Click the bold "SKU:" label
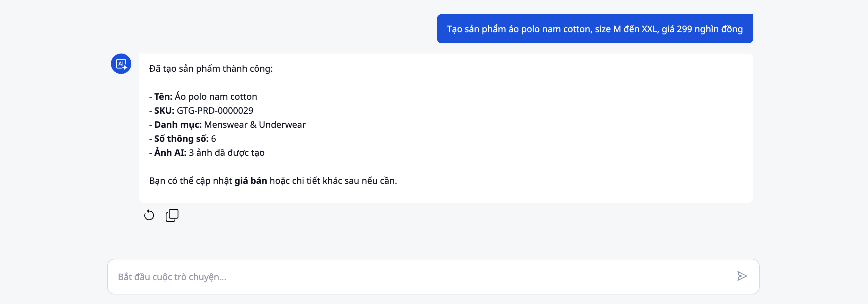This screenshot has height=304, width=868. pos(164,111)
